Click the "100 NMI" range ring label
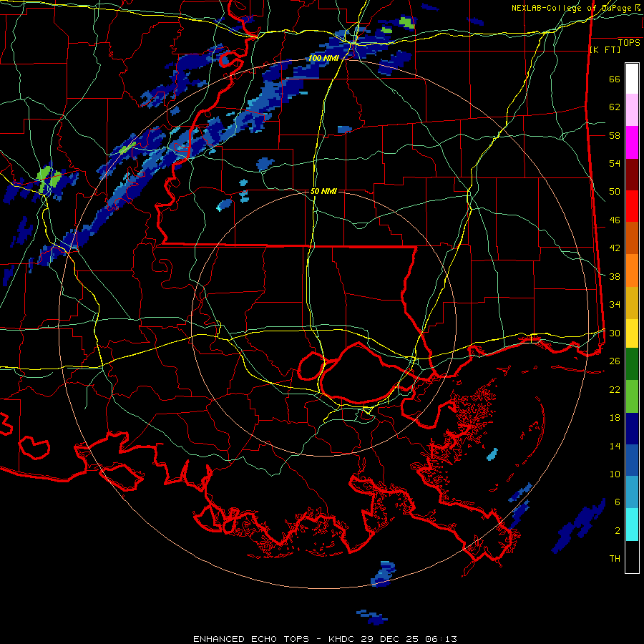Screen dimensions: 644x644 coord(323,59)
